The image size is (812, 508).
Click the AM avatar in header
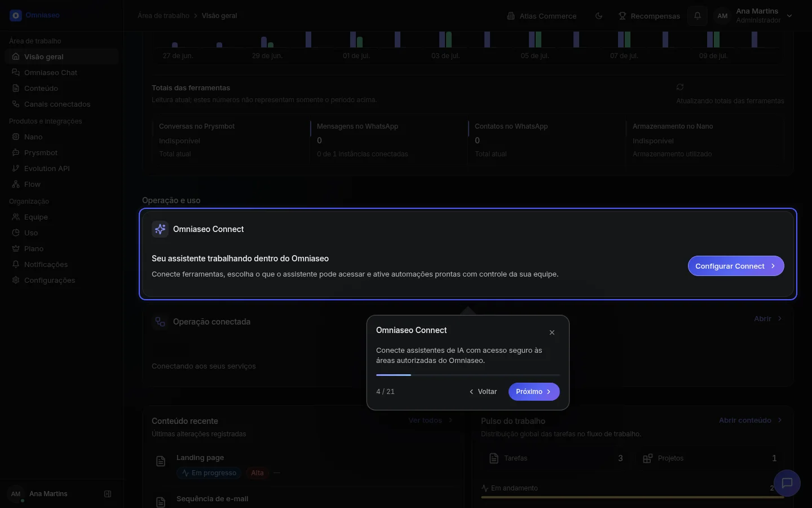coord(722,16)
